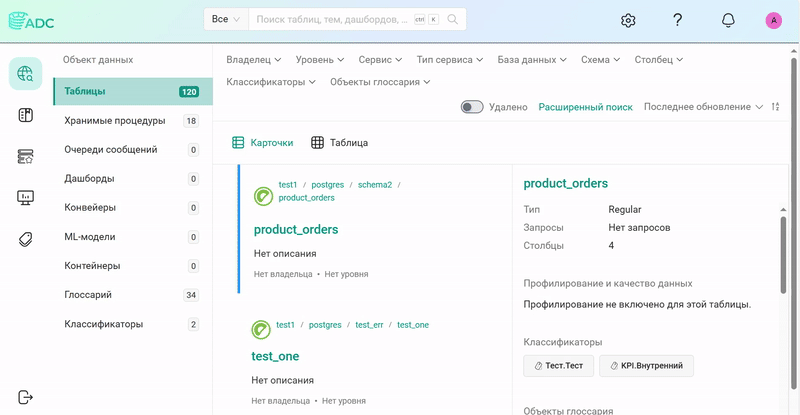The width and height of the screenshot is (800, 415).
Task: Open test_one card title link
Action: 275,356
